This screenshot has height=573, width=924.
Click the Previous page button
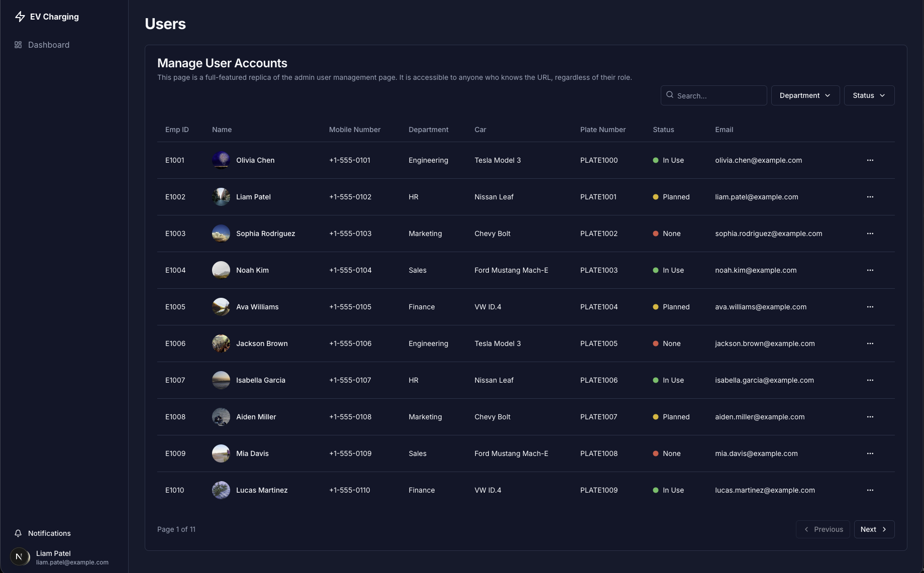pyautogui.click(x=823, y=529)
